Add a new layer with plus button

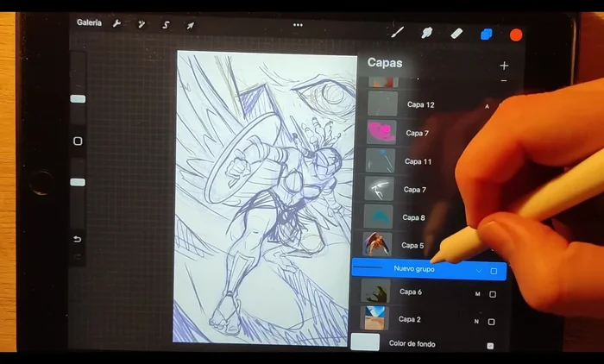tap(504, 66)
